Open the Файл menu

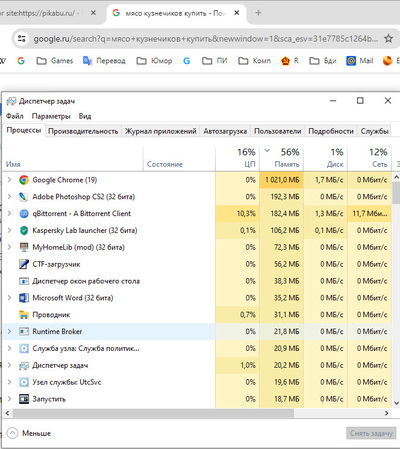click(15, 116)
